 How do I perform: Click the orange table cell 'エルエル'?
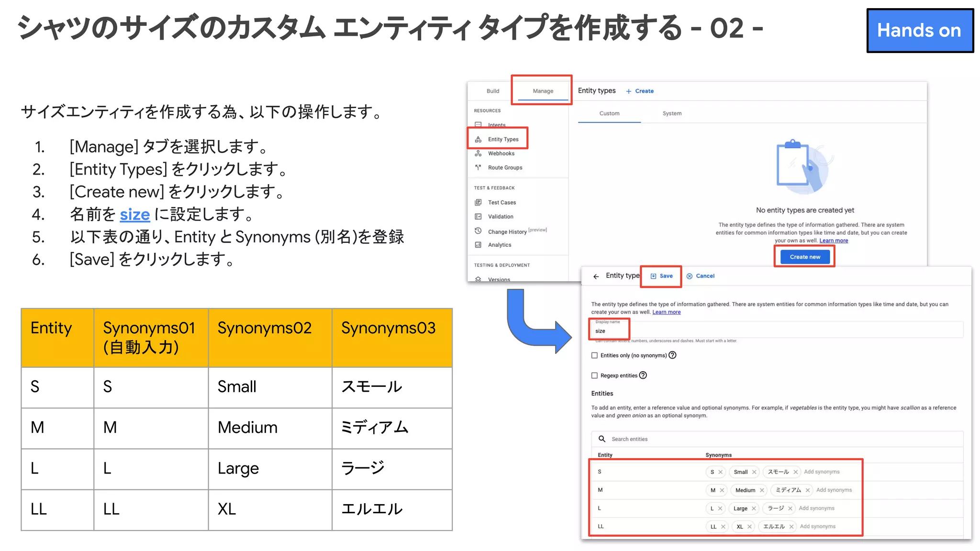[x=392, y=510]
